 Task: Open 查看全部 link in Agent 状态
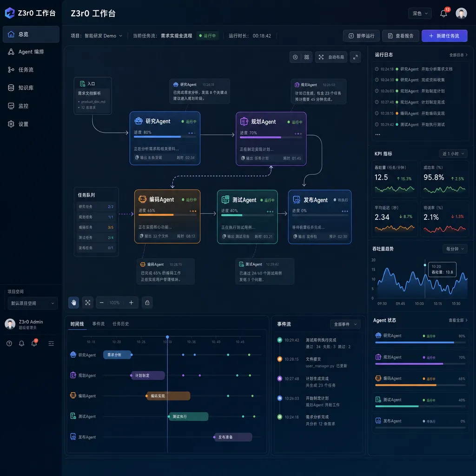(x=458, y=320)
